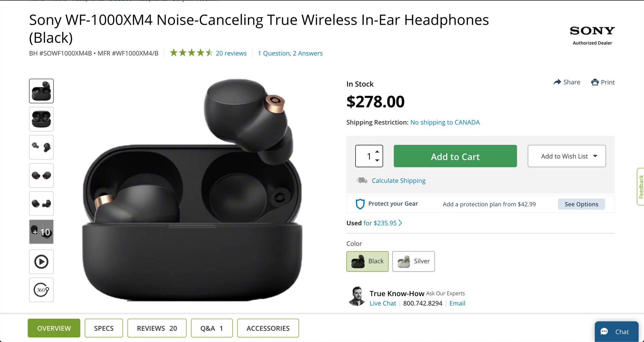
Task: Decrease quantity with the down arrow
Action: tap(377, 160)
